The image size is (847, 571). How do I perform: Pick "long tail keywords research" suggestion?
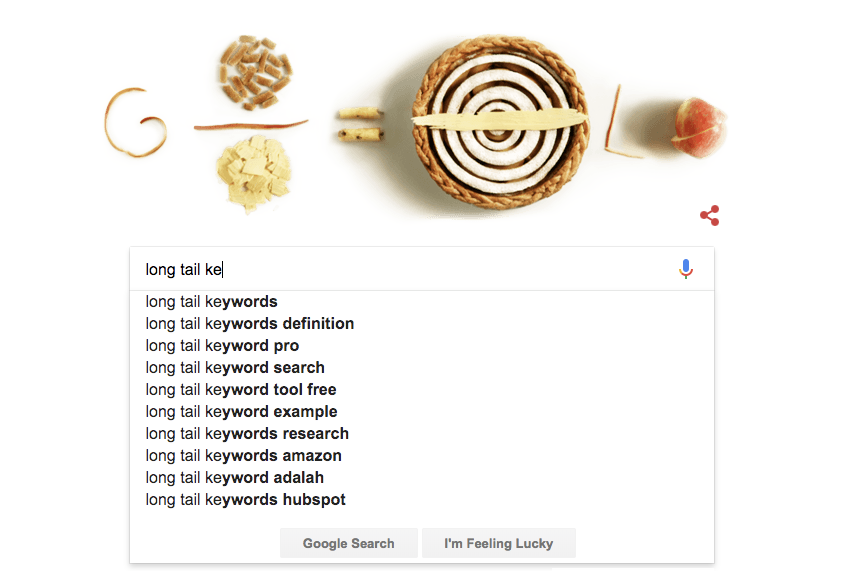[247, 434]
